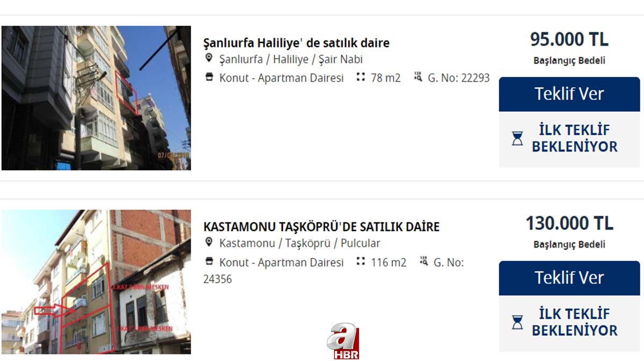Open the Kastamonu apartment building photo
The image size is (644, 362).
[96, 281]
